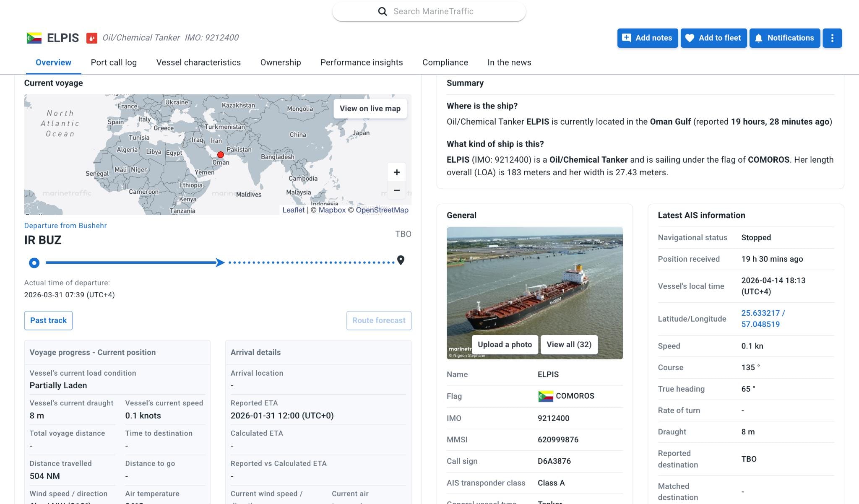Click the red vessel position dot on map
This screenshot has height=504, width=859.
(221, 155)
